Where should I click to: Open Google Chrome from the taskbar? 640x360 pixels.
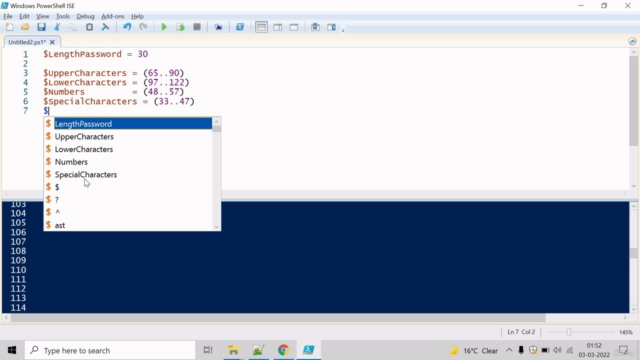click(x=283, y=350)
